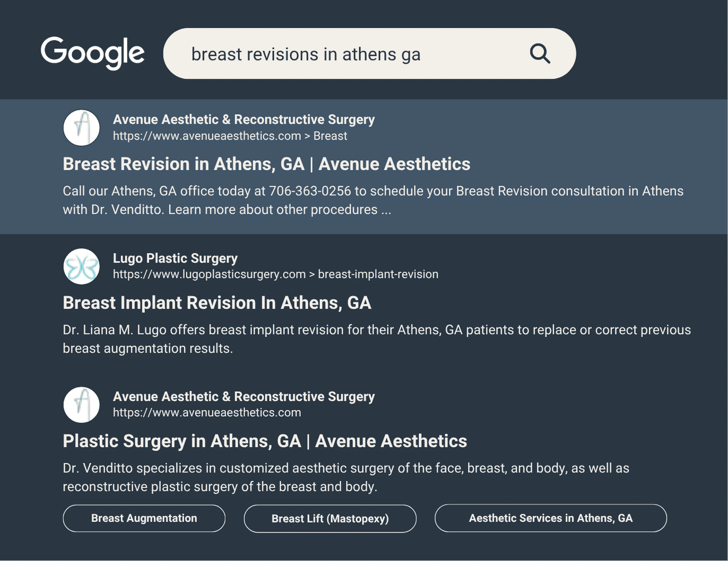
Task: Click the Lugo Plastic Surgery butterfly favicon
Action: [x=81, y=266]
